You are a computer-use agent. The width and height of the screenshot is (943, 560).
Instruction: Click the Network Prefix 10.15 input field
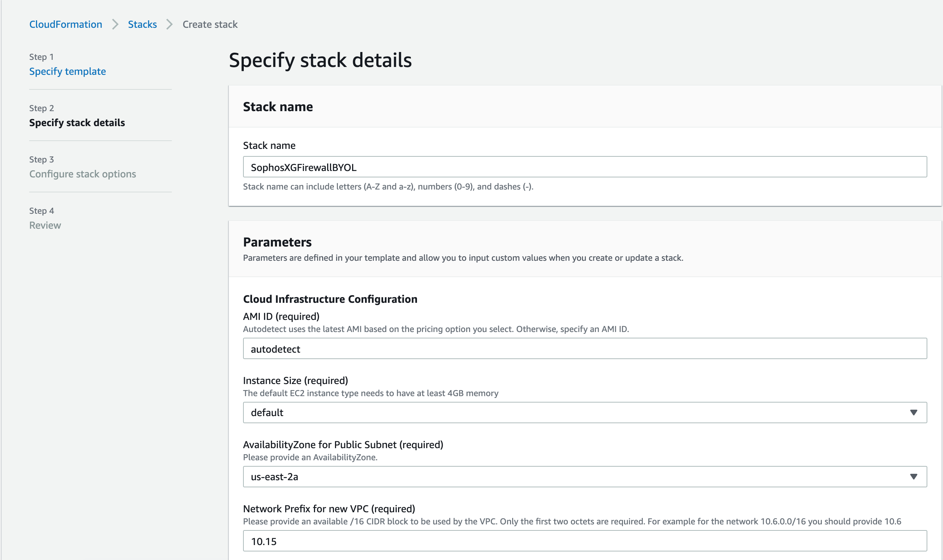[x=585, y=541]
